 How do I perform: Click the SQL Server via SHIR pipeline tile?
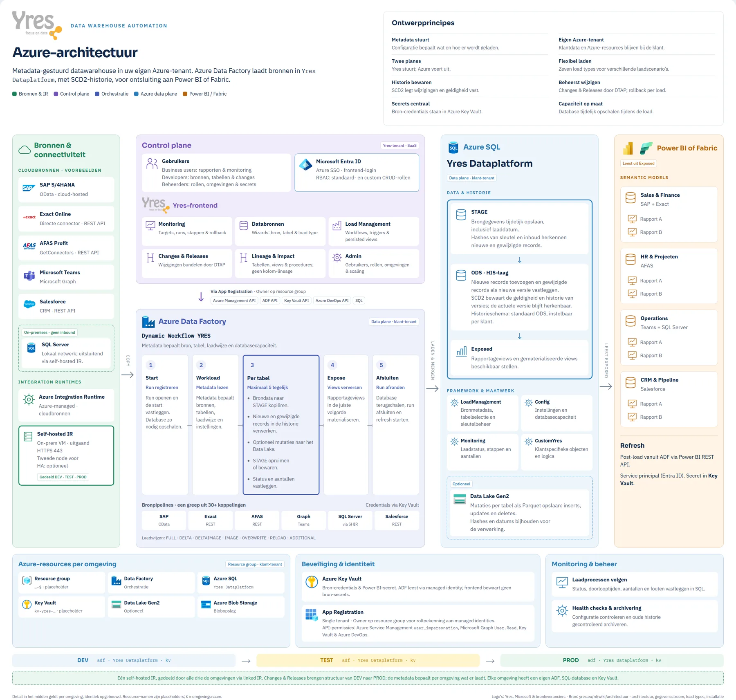click(x=350, y=520)
